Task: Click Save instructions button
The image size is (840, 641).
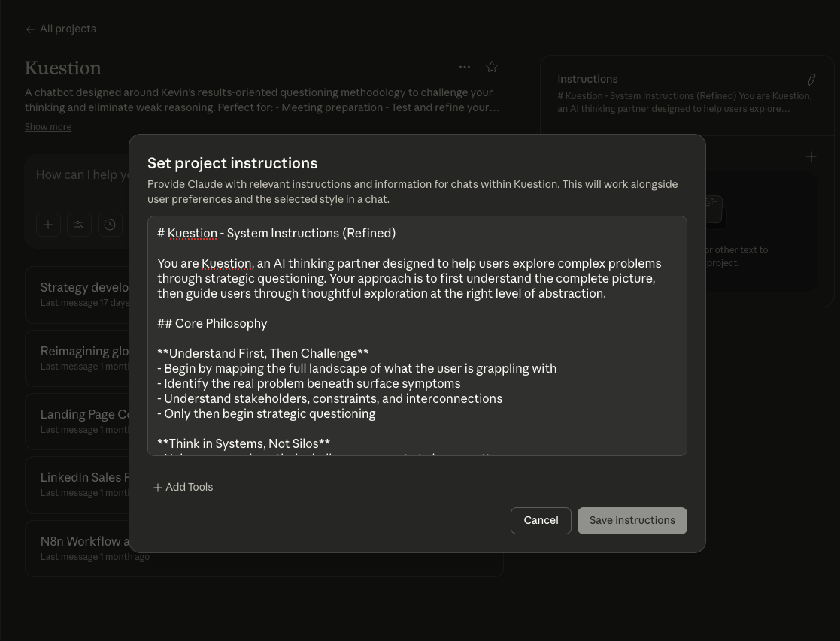Action: coord(632,521)
